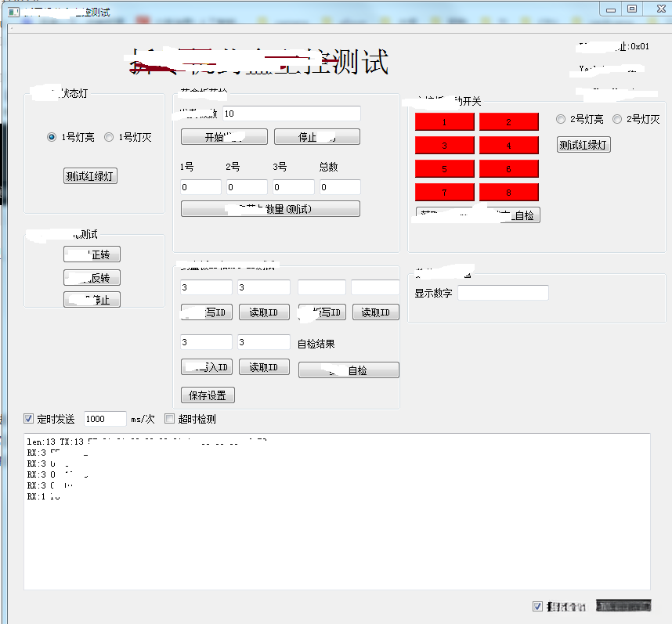The width and height of the screenshot is (672, 624).
Task: Focus the 总数 count field
Action: [x=340, y=187]
